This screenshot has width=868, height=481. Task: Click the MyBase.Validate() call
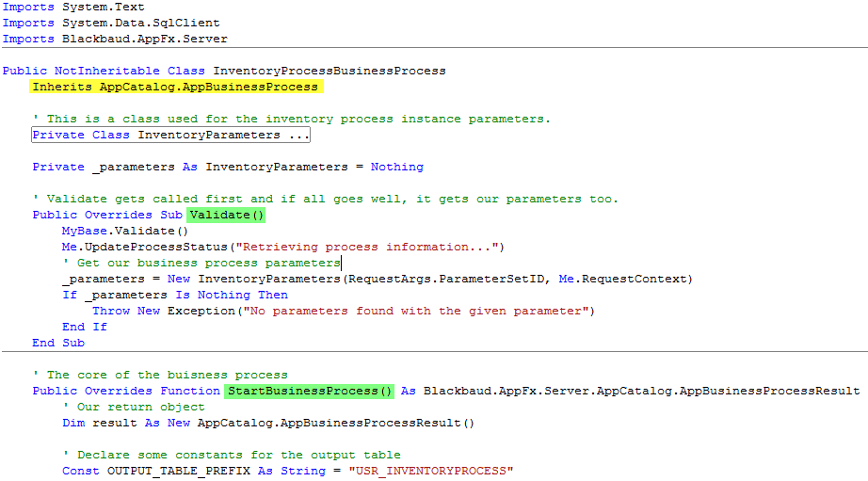click(125, 231)
